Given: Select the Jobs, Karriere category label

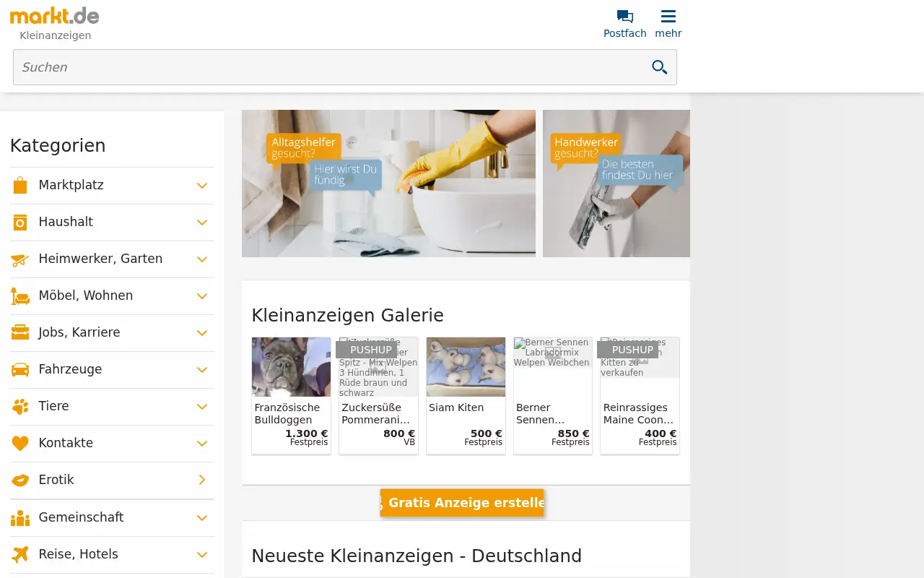Looking at the screenshot, I should pyautogui.click(x=79, y=332).
